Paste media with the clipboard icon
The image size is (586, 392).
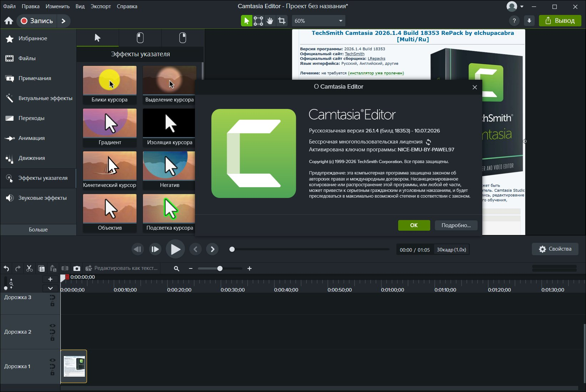(53, 268)
